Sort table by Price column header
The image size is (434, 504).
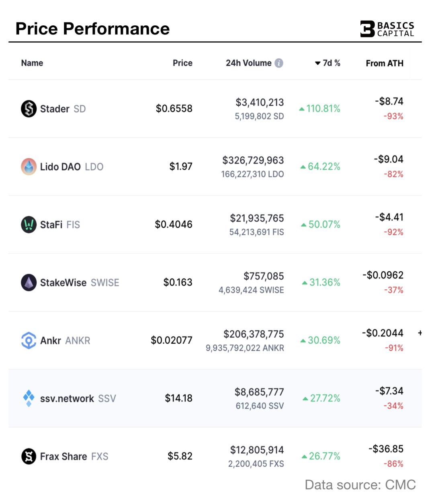coord(182,63)
